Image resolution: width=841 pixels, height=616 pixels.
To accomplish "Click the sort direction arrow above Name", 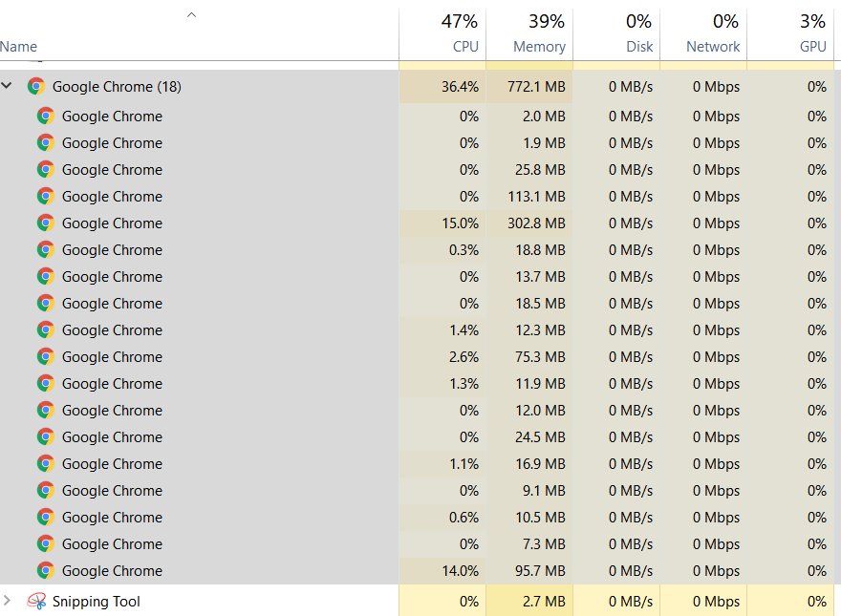I will [x=191, y=15].
